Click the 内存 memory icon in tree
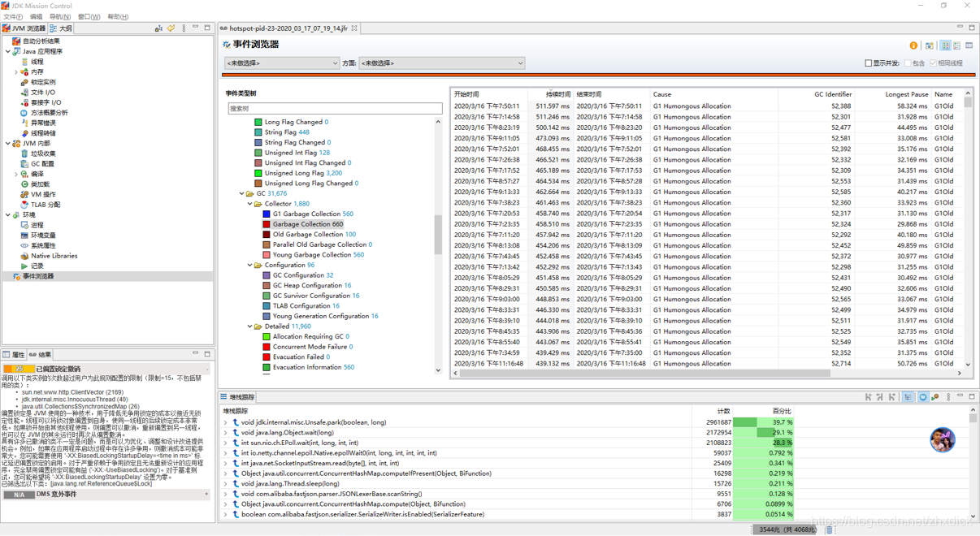The height and width of the screenshot is (536, 980). [24, 72]
